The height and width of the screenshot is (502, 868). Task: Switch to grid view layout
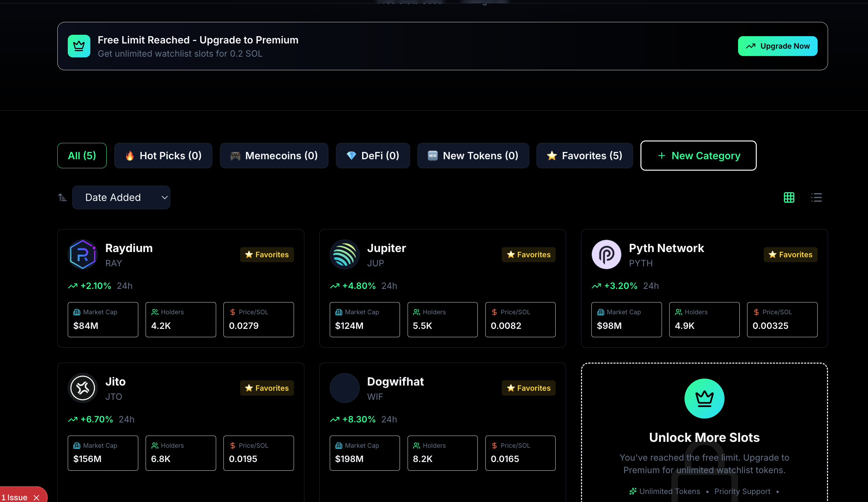point(789,197)
